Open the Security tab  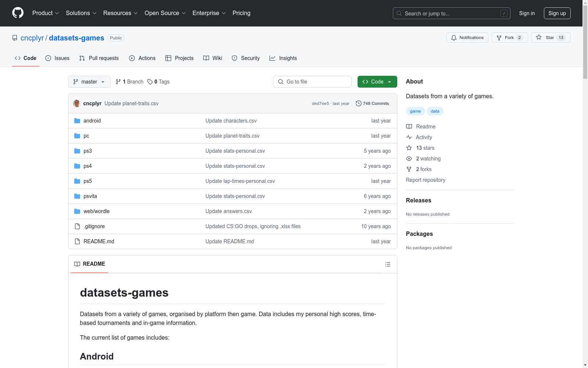246,58
